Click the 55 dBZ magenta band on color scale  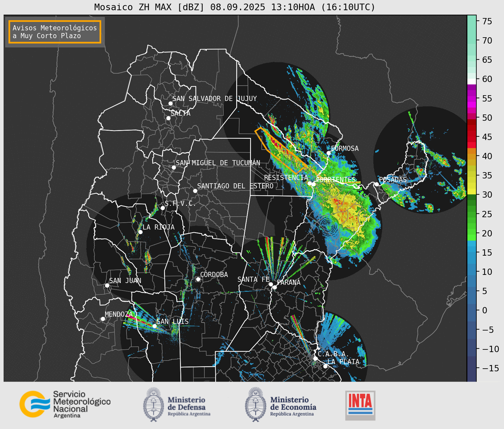[x=472, y=99]
